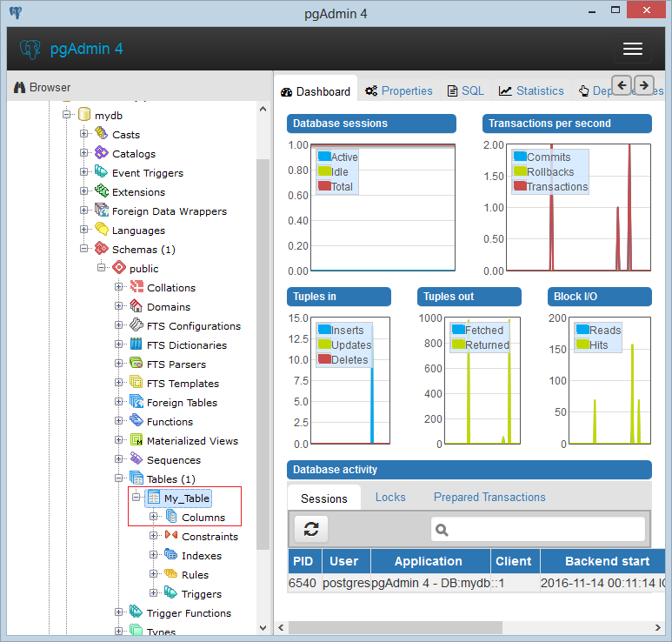Click the Functions node icon

pyautogui.click(x=136, y=421)
